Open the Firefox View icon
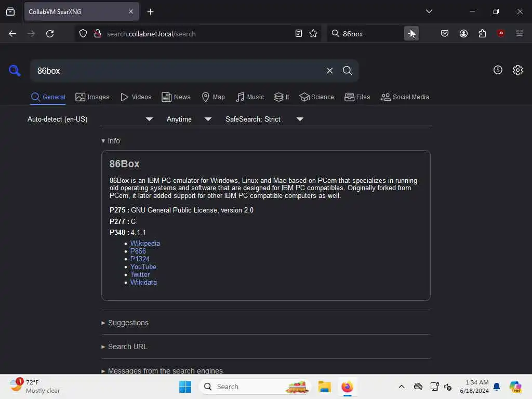Screen dimensions: 532x399 10,11
